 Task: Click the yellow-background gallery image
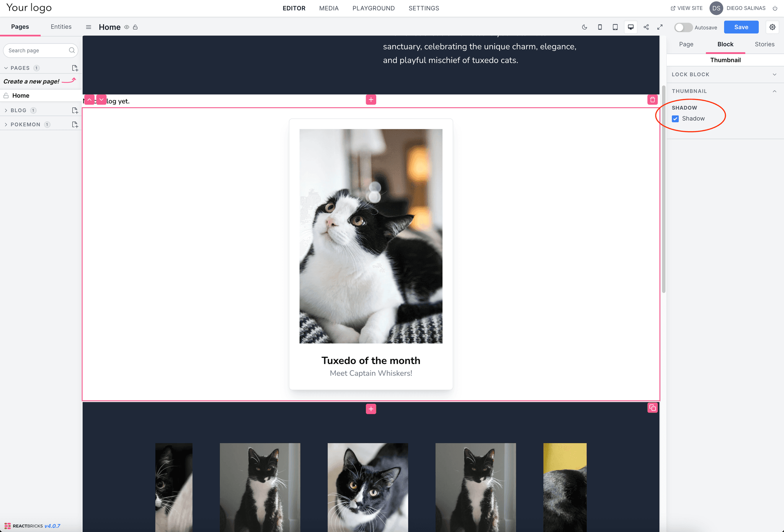coord(565,488)
